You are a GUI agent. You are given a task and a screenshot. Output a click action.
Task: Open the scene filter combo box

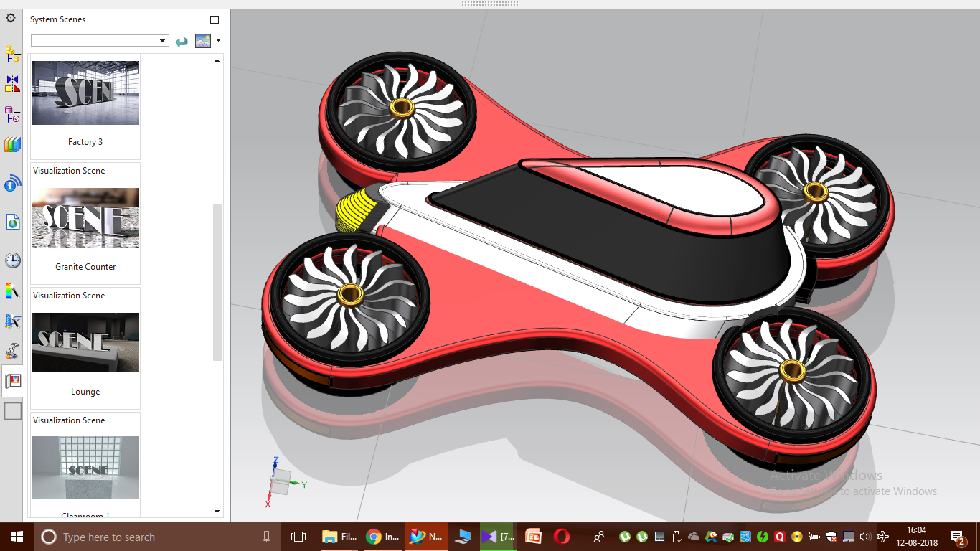click(x=100, y=41)
